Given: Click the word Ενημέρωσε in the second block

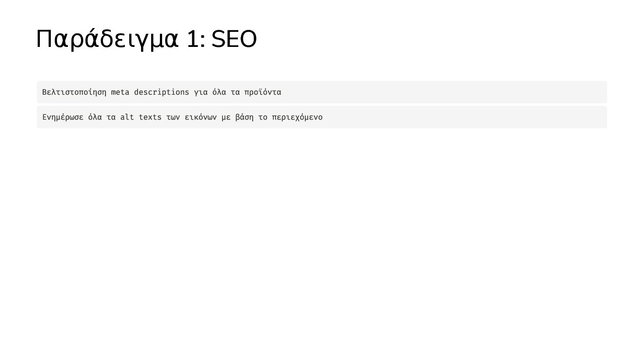Looking at the screenshot, I should click(63, 117).
